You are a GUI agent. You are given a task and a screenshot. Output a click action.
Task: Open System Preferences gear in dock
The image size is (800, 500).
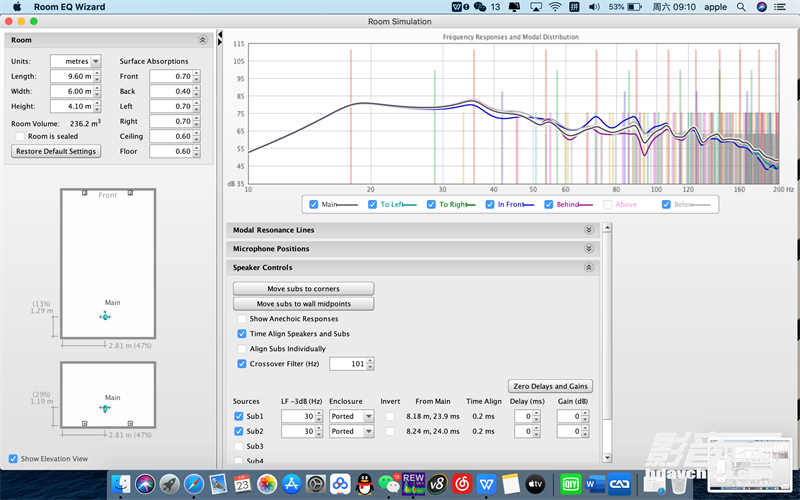[316, 484]
